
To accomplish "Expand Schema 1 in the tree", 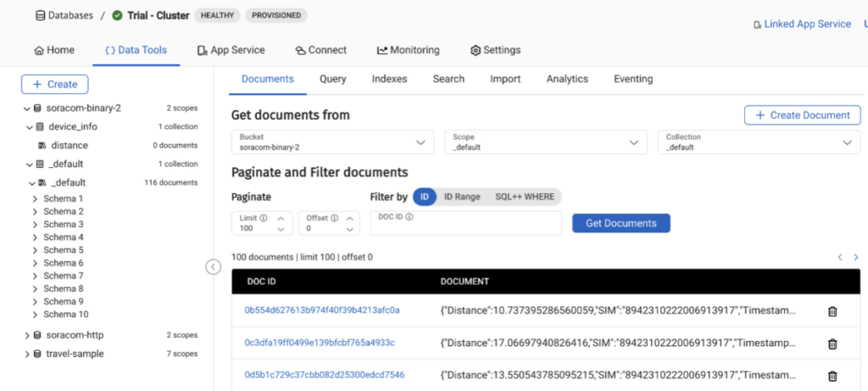I will coord(35,198).
